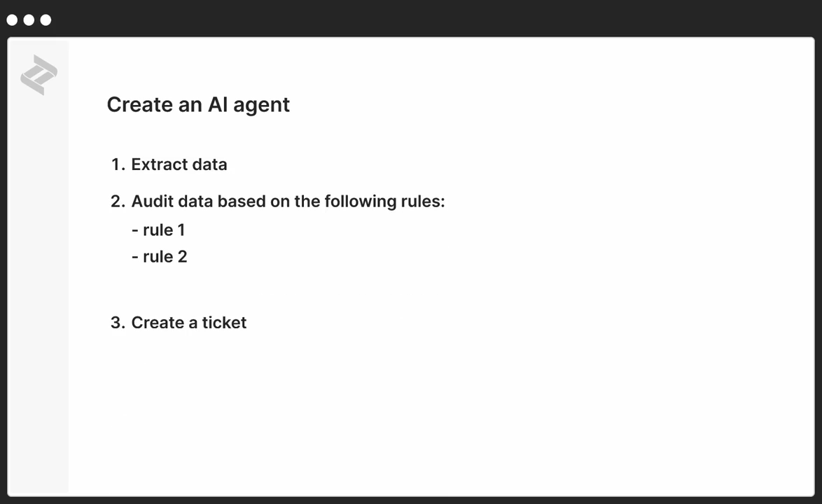Screen dimensions: 822x504
Task: Click the word "AI" in the heading
Action: pos(218,104)
